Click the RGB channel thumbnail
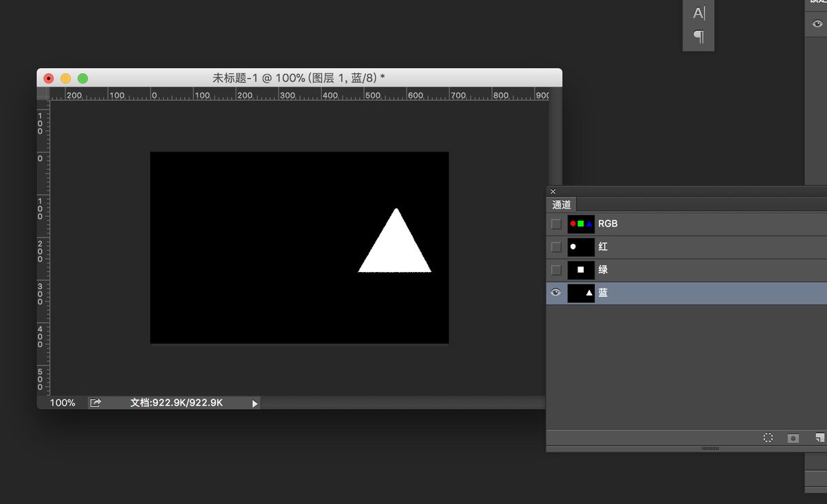827x504 pixels. click(581, 224)
